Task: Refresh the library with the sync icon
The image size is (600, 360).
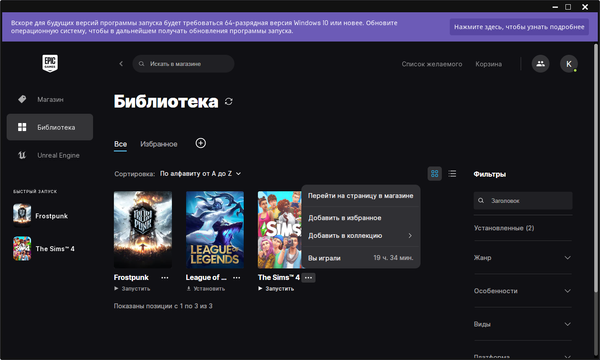Action: [x=229, y=101]
